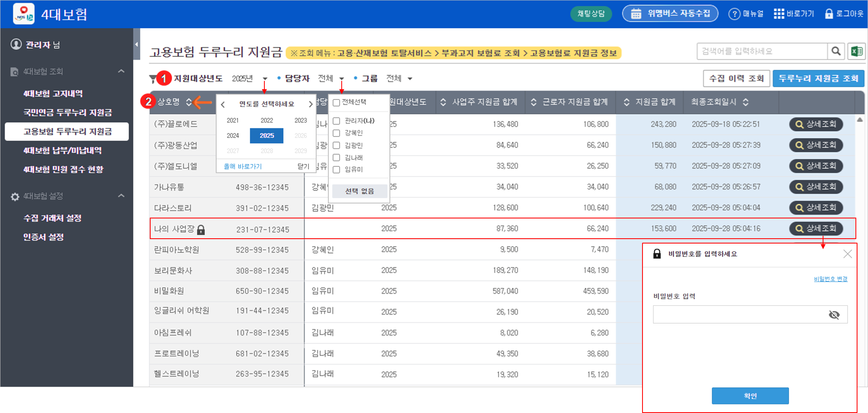Select year 2025 in the picker
The height and width of the screenshot is (413, 868).
coord(266,136)
